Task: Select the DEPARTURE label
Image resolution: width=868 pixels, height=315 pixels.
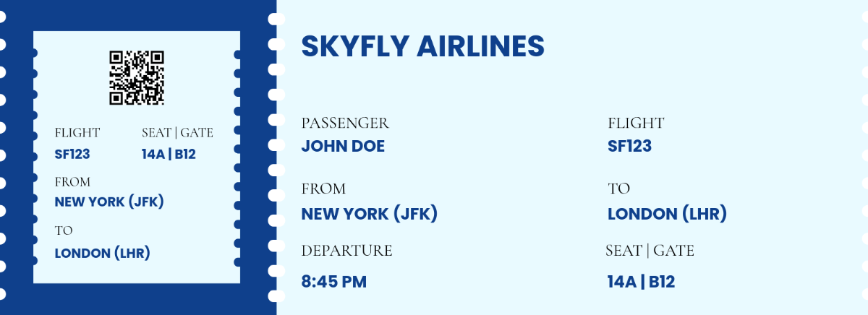Action: click(346, 251)
